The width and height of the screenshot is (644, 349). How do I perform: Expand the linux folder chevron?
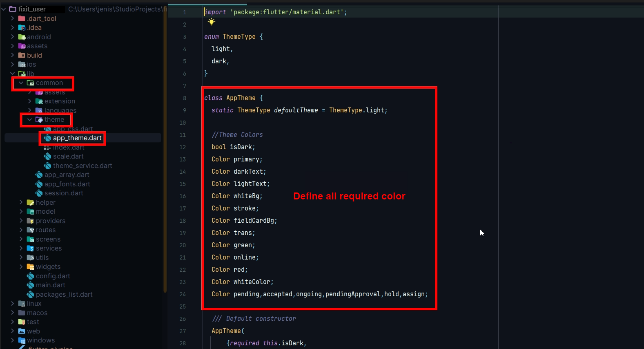[12, 304]
